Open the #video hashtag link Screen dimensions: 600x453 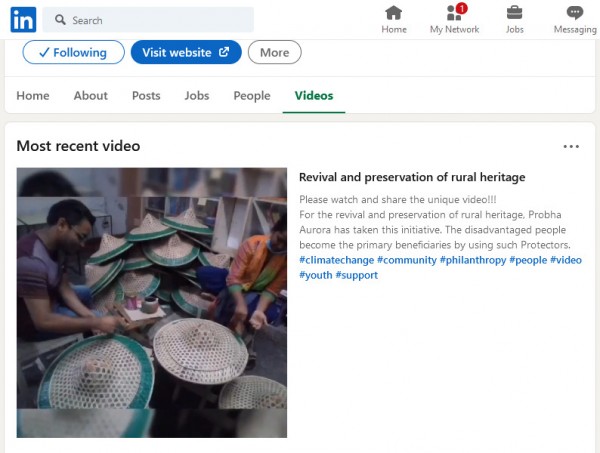tap(566, 260)
